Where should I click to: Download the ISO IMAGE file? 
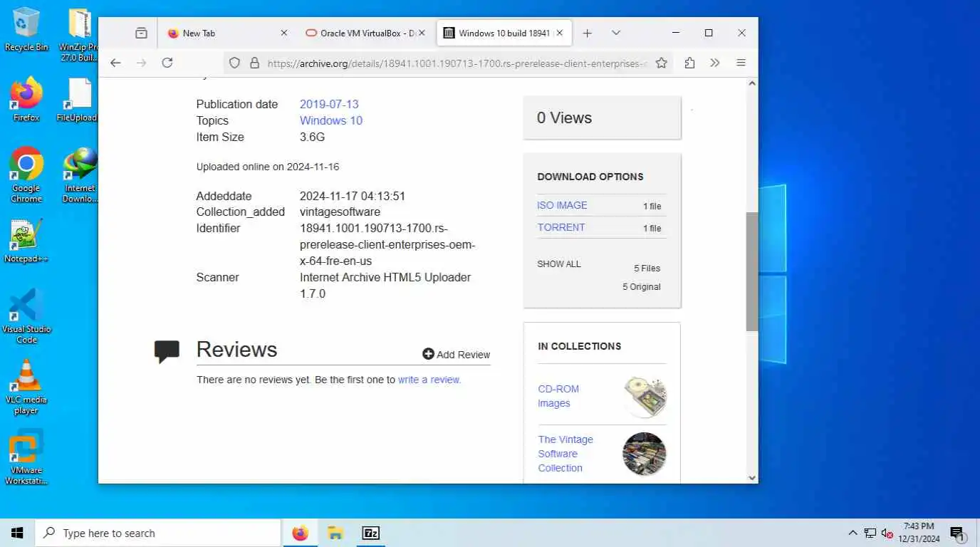click(562, 205)
